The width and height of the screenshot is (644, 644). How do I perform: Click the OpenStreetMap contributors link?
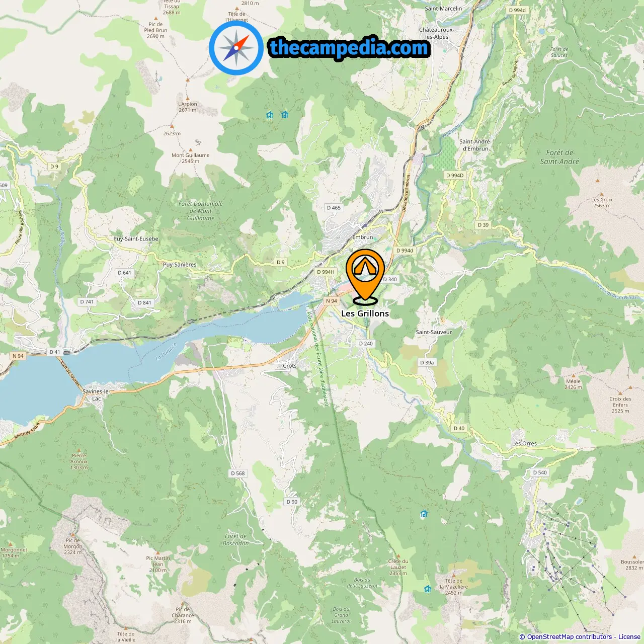tap(570, 636)
